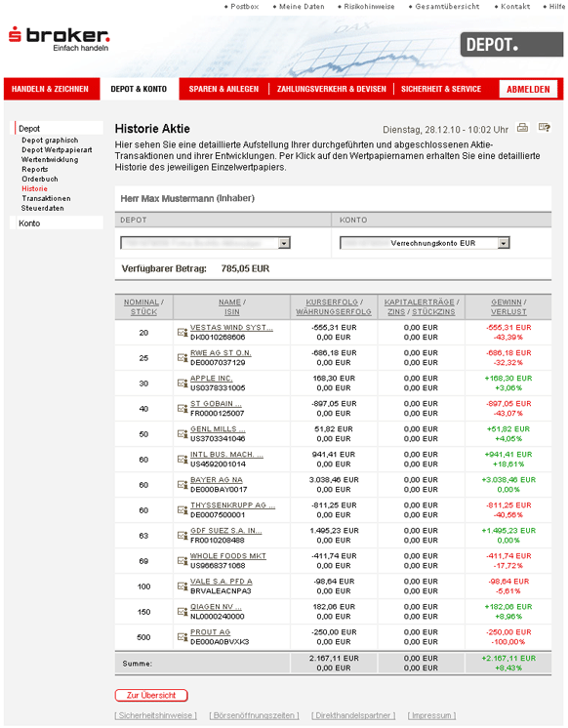The height and width of the screenshot is (728, 568).
Task: Open Transaktionen in sidebar
Action: [47, 199]
